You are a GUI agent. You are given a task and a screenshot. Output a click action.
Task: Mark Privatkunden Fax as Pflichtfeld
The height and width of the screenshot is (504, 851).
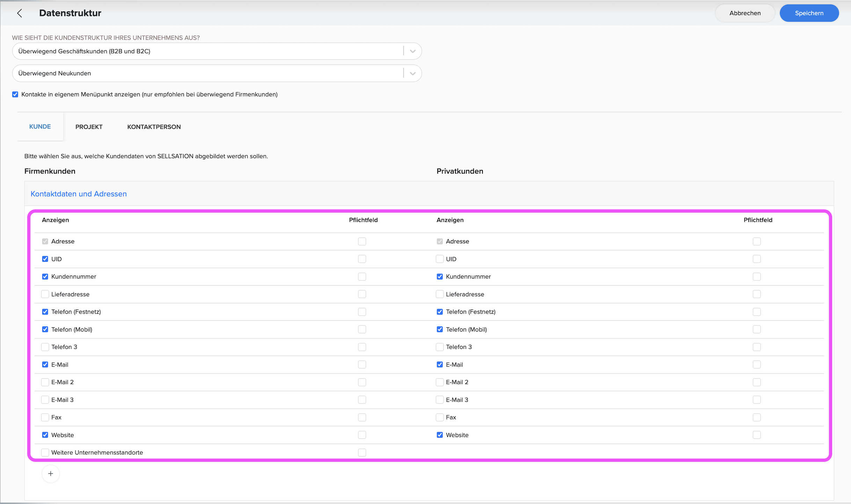coord(757,417)
